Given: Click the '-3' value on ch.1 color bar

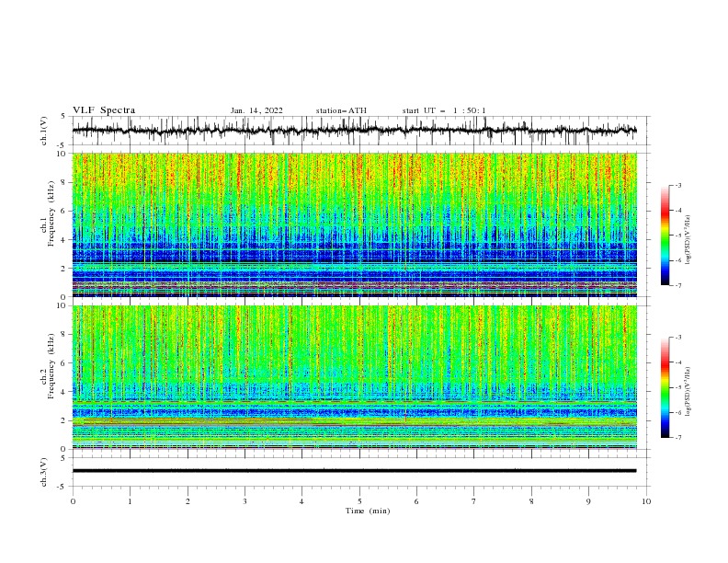Looking at the screenshot, I should 677,185.
